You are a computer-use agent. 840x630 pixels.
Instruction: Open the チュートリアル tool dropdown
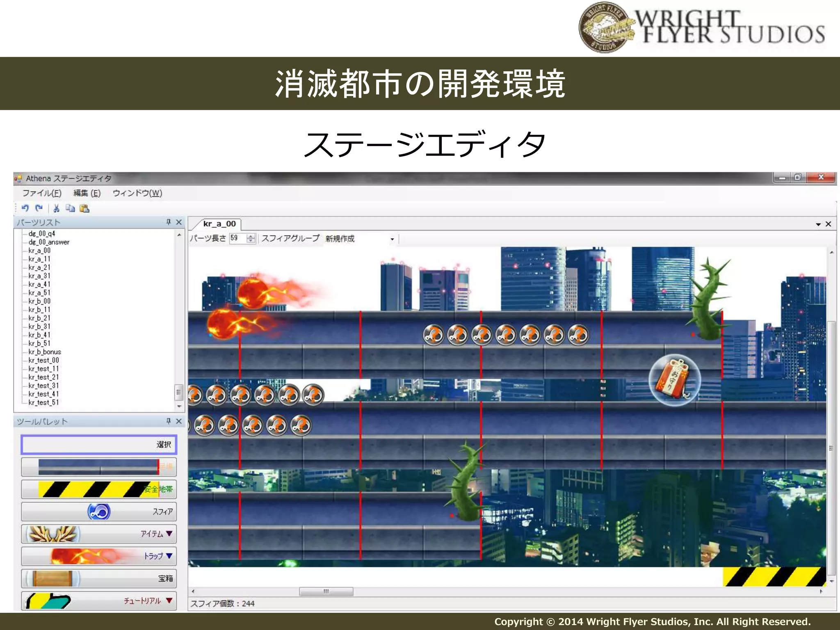click(99, 600)
